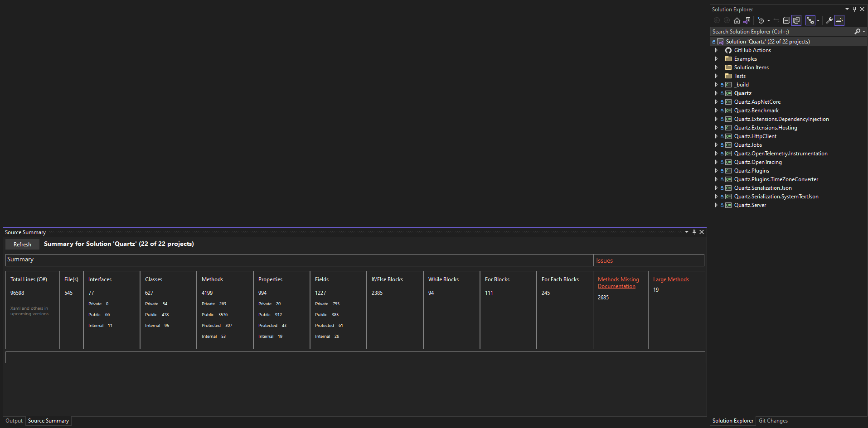Click the Home icon in Solution Explorer
868x428 pixels.
click(737, 20)
